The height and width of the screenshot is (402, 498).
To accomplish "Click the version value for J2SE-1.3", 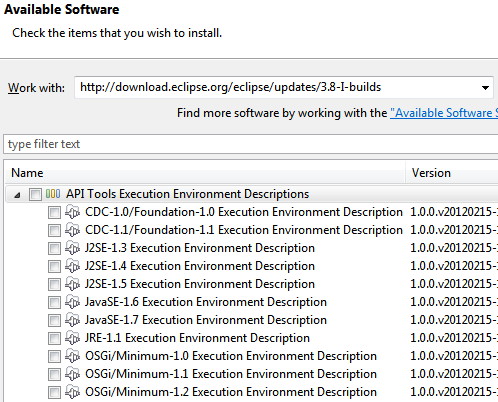I will pos(454,248).
